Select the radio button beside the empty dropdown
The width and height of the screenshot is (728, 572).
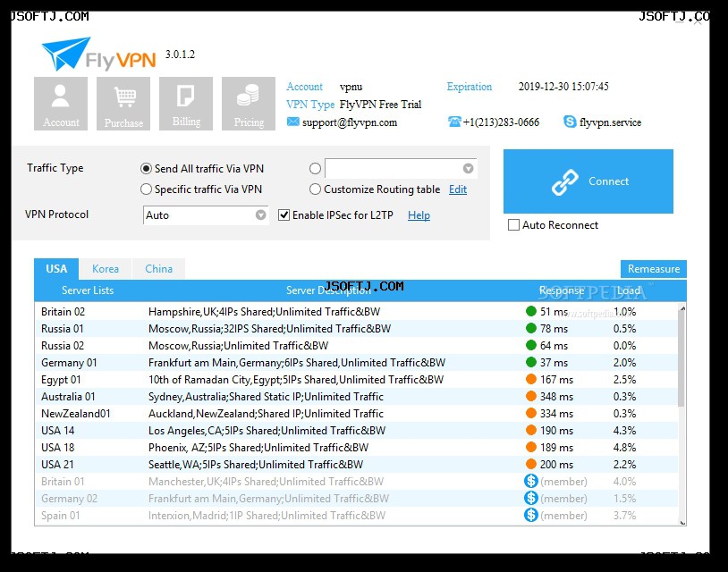(x=315, y=168)
